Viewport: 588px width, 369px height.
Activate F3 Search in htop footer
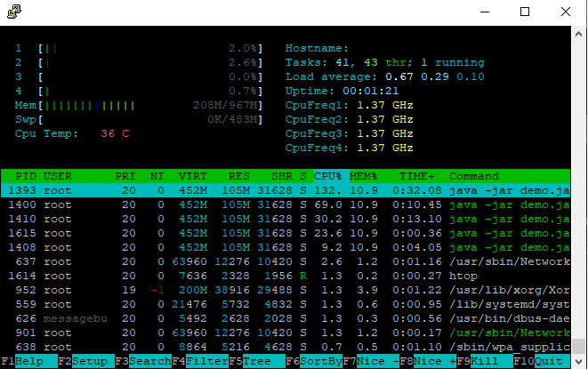pos(143,361)
